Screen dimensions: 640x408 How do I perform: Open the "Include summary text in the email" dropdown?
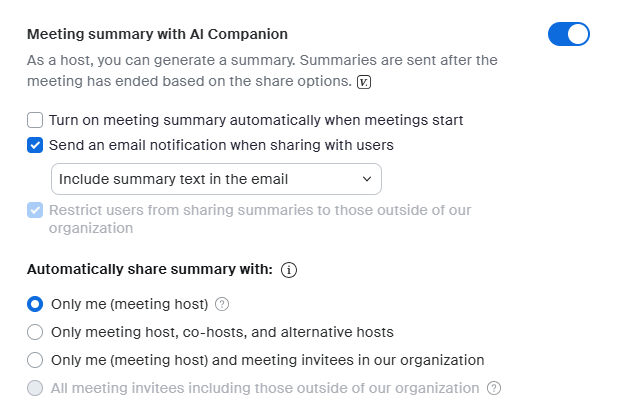[x=215, y=179]
